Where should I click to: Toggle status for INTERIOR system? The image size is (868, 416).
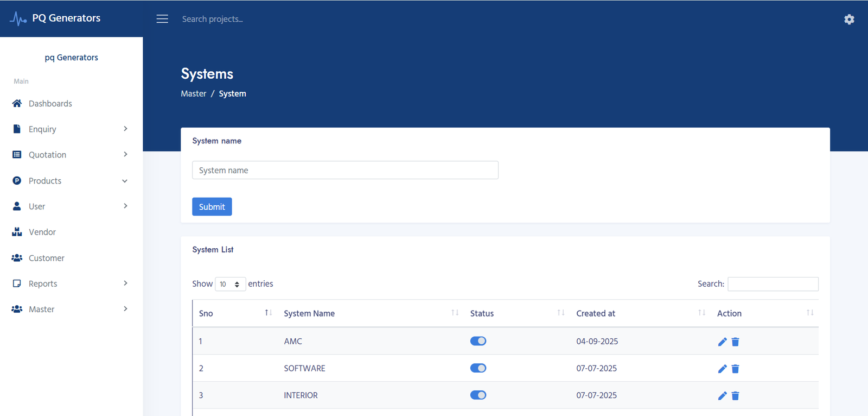[x=478, y=395]
